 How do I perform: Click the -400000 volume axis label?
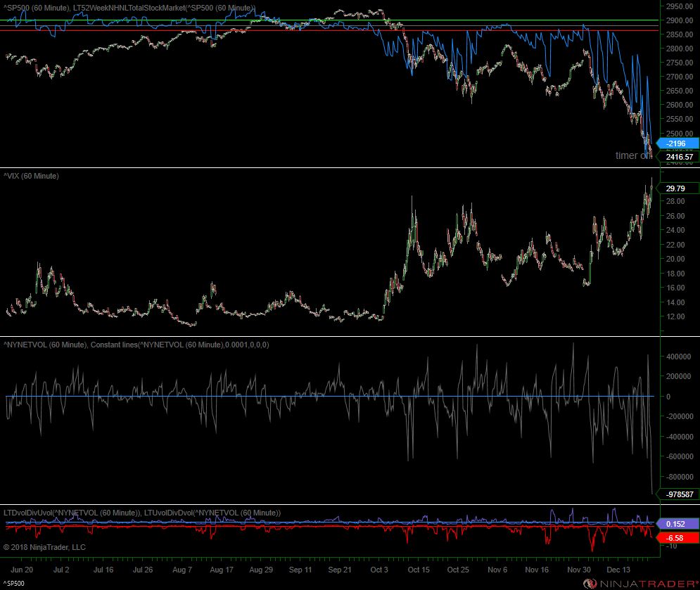(680, 437)
